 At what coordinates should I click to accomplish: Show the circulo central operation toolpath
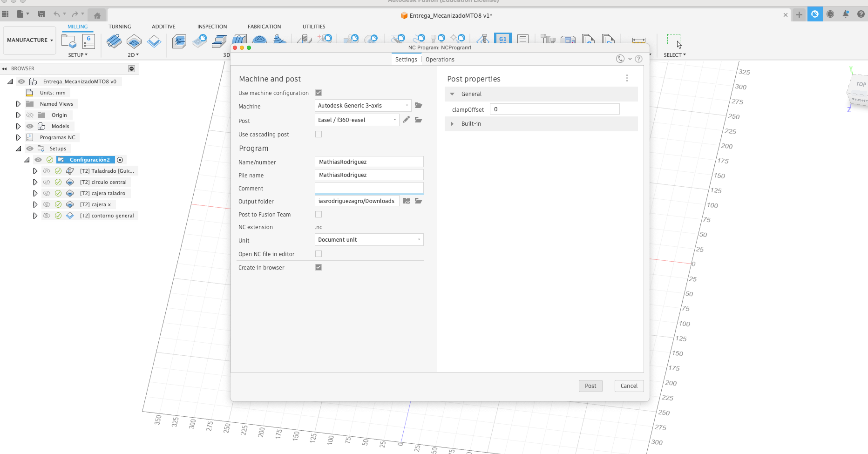coord(47,182)
